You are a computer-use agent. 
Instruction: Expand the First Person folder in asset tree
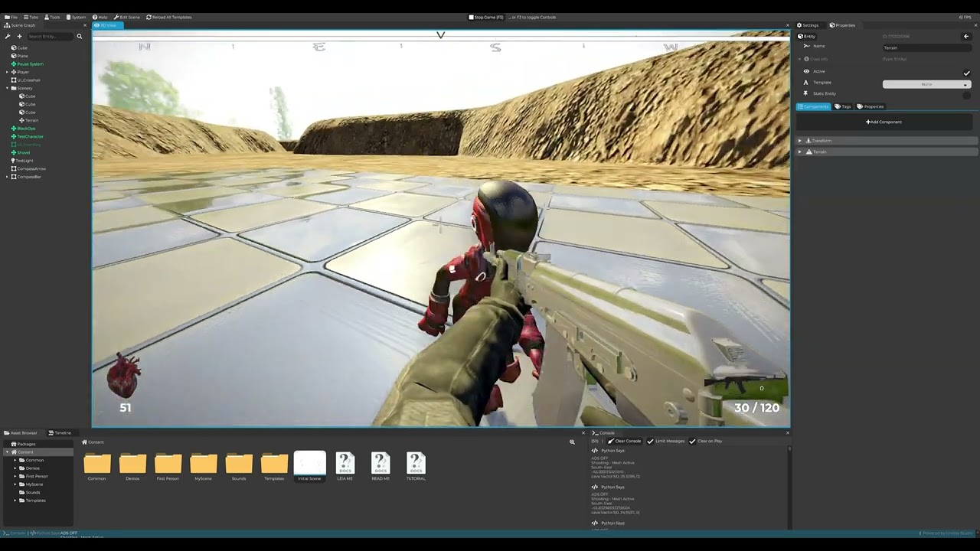[15, 476]
